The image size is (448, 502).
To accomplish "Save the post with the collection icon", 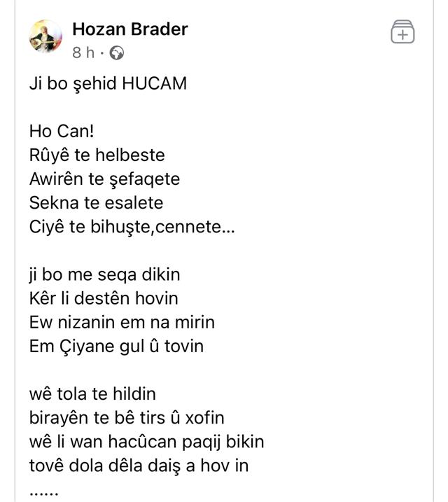I will [402, 32].
